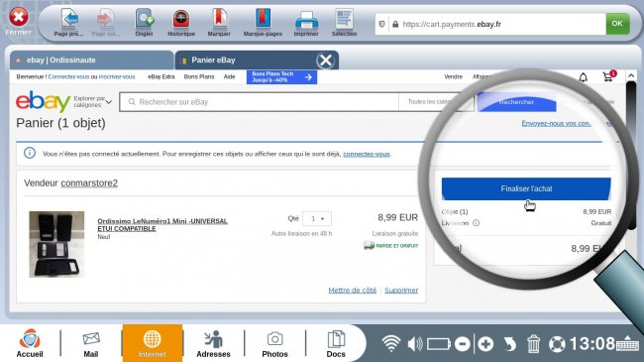Open the Photos app in taskbar
The width and height of the screenshot is (644, 362).
click(274, 344)
